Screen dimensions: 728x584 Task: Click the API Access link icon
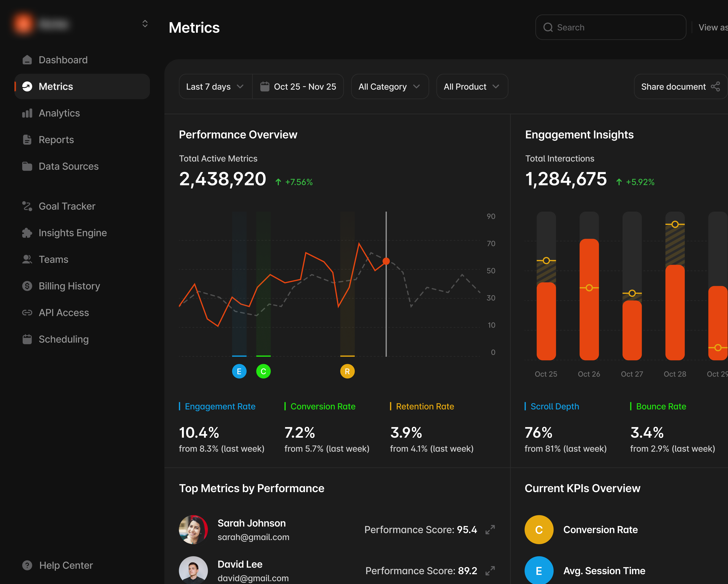click(x=27, y=313)
